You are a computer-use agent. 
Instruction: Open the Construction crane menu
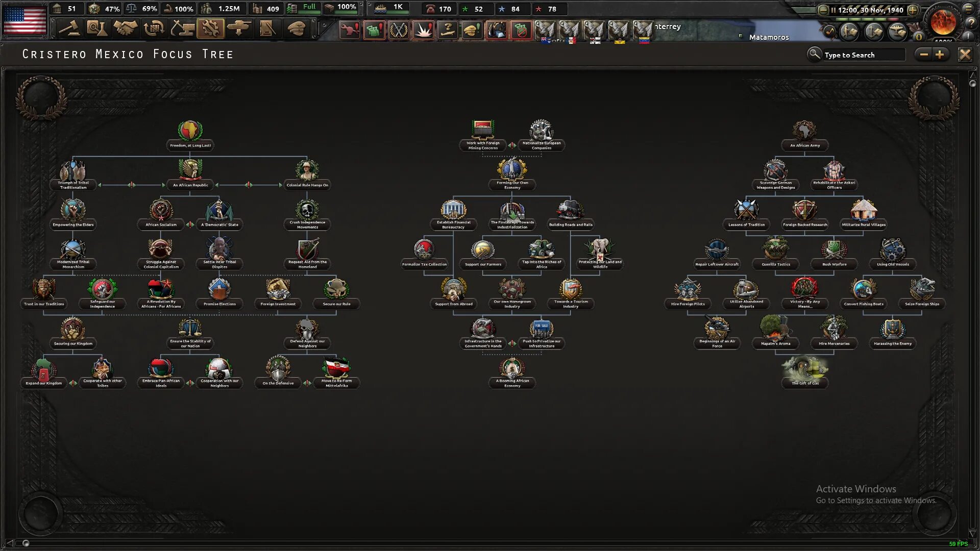click(x=182, y=29)
